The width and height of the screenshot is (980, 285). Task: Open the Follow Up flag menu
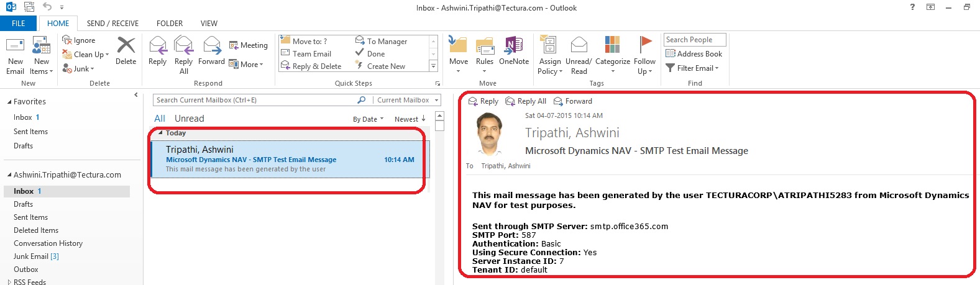tap(644, 56)
